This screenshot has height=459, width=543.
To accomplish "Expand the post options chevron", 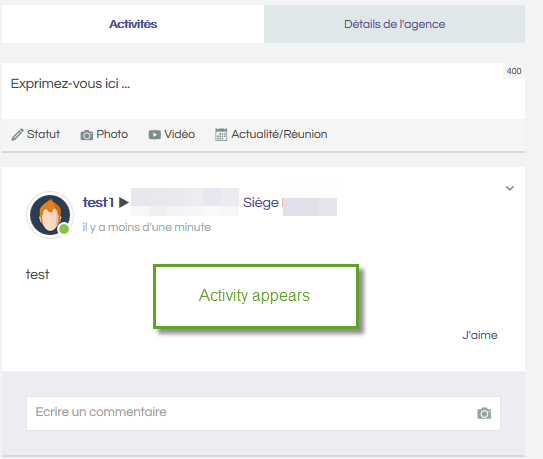I will 509,188.
